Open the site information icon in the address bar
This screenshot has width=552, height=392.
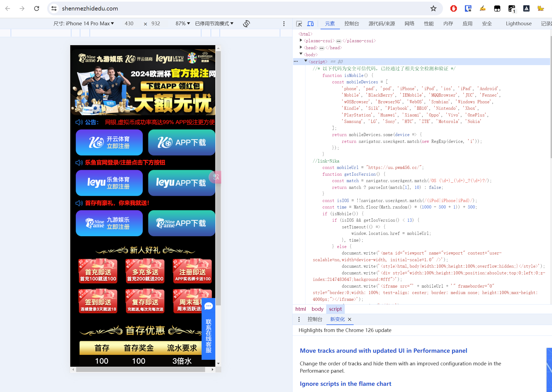(54, 8)
